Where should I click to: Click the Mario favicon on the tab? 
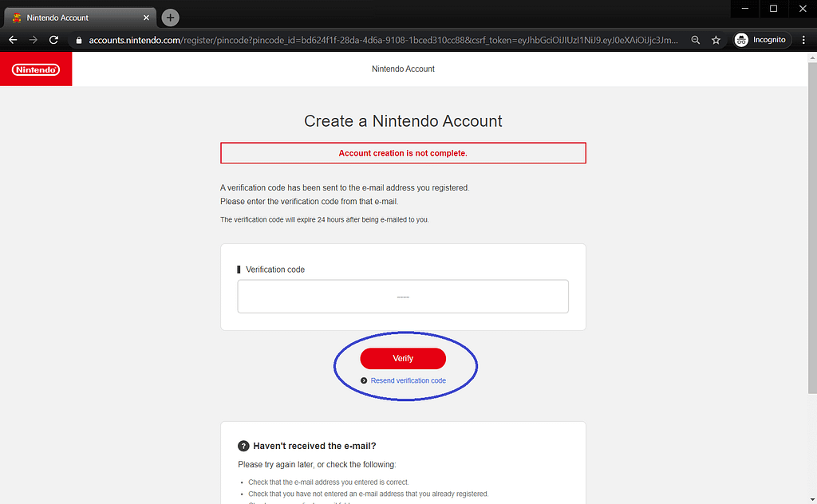click(x=17, y=18)
